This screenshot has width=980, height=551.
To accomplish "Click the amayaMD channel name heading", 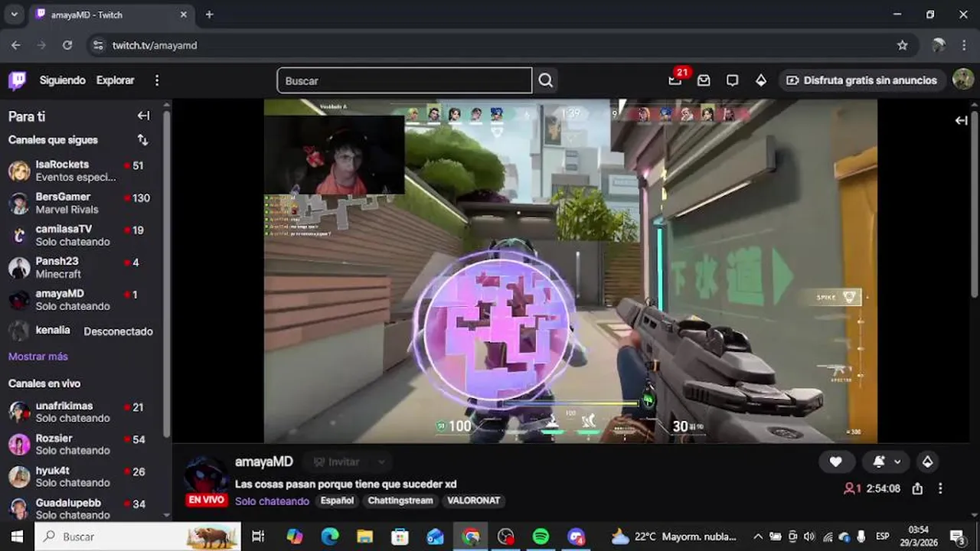I will tap(264, 461).
